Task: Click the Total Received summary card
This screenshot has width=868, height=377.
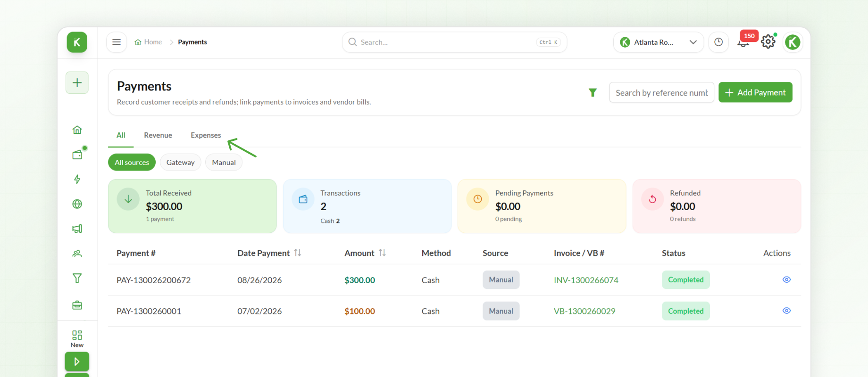Action: 192,206
